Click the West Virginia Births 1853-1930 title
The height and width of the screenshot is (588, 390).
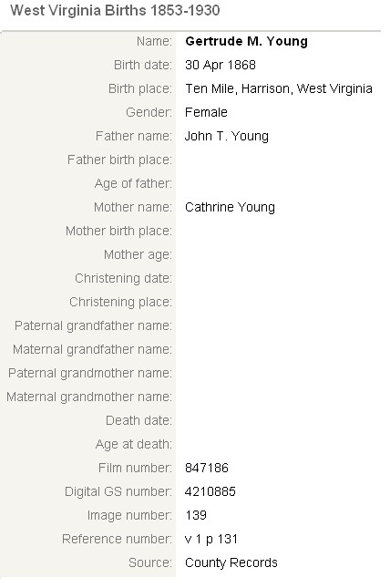(x=115, y=11)
